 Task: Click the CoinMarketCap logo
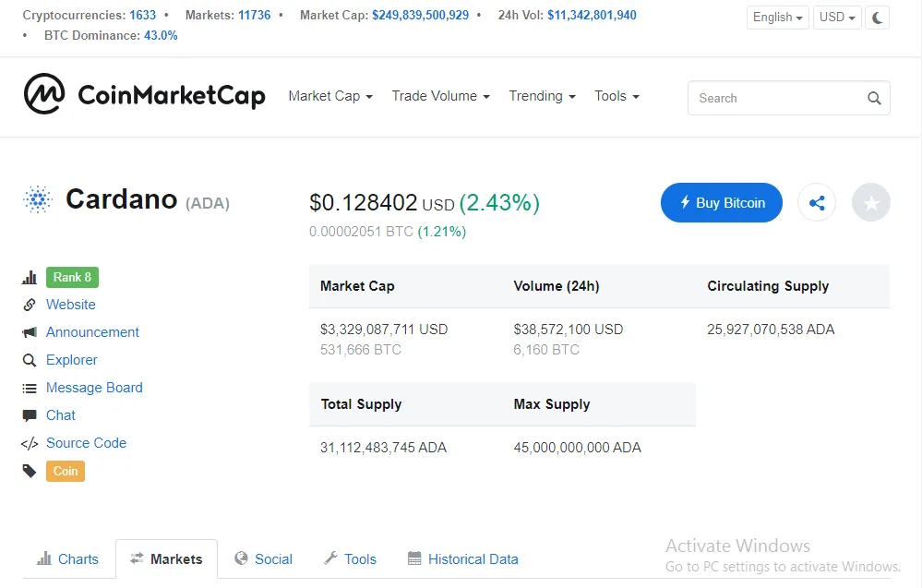(x=145, y=94)
